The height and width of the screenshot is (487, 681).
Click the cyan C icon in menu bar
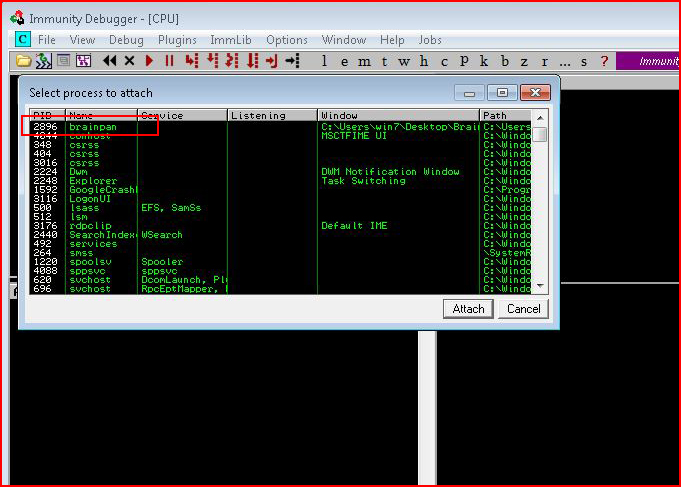click(x=23, y=40)
